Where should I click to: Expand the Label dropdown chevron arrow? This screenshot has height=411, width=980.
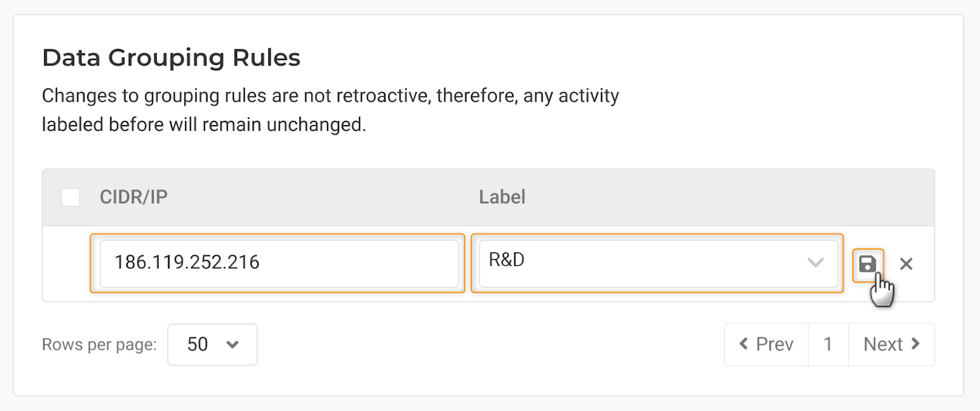tap(815, 263)
